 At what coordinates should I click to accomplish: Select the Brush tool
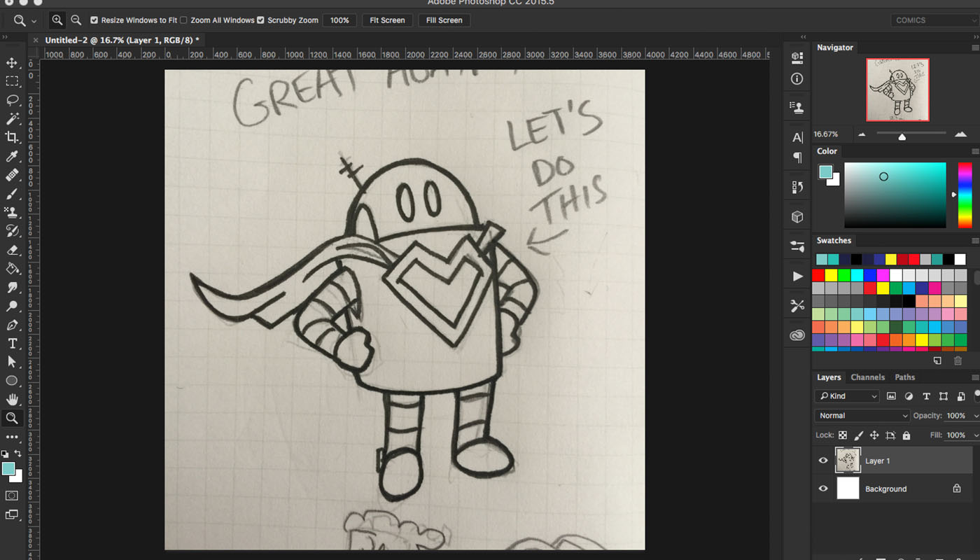12,194
